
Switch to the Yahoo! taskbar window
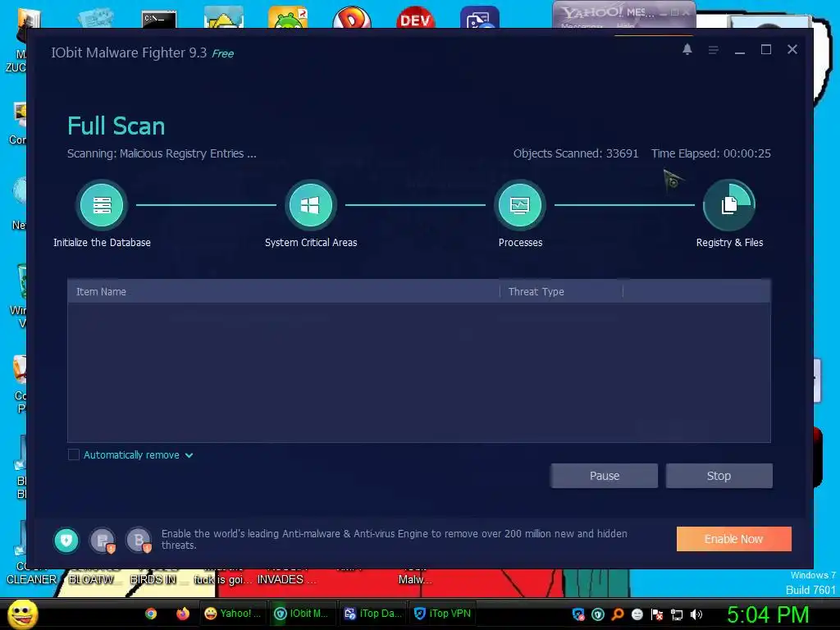pos(232,614)
